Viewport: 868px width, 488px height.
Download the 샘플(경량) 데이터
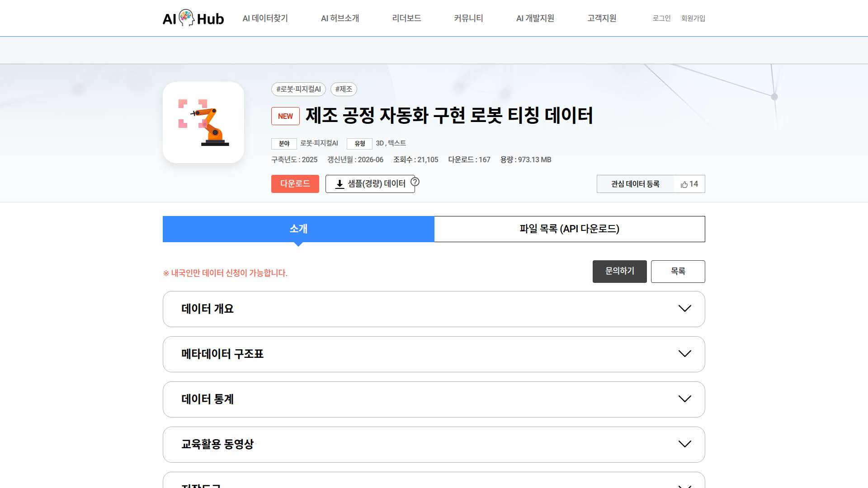pos(370,184)
